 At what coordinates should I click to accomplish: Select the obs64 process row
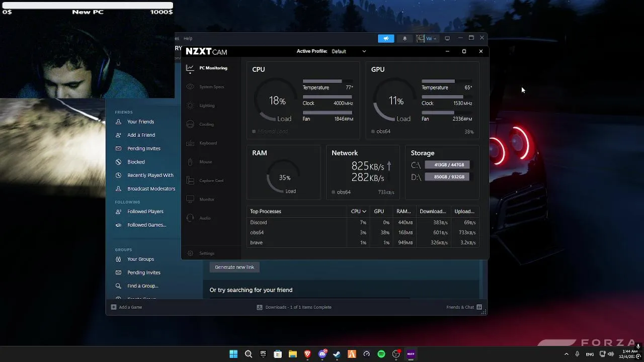pos(363,232)
